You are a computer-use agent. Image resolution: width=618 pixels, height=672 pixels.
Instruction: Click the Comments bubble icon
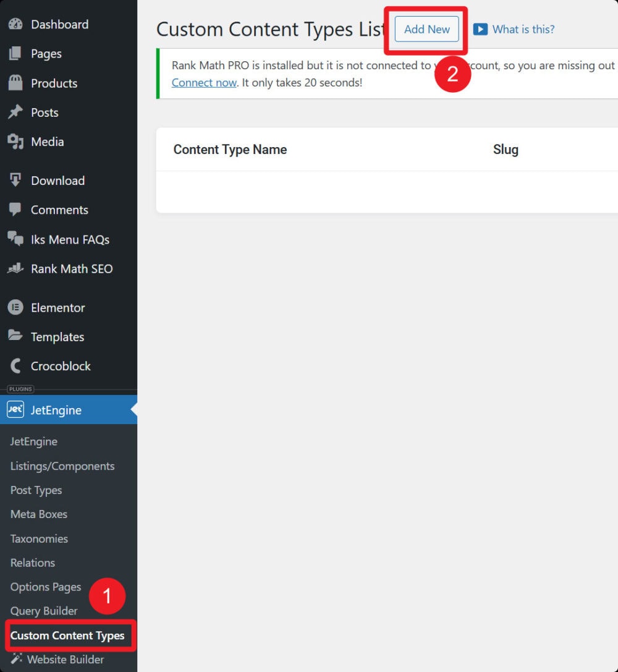pyautogui.click(x=15, y=210)
